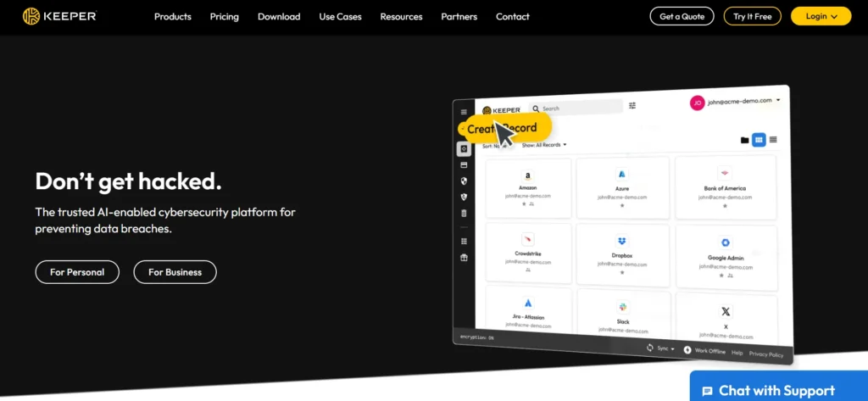This screenshot has height=401, width=868.
Task: Click the Crowdstrike record name
Action: 527,253
